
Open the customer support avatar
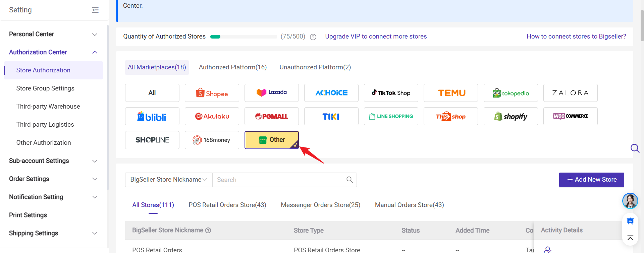click(x=630, y=201)
